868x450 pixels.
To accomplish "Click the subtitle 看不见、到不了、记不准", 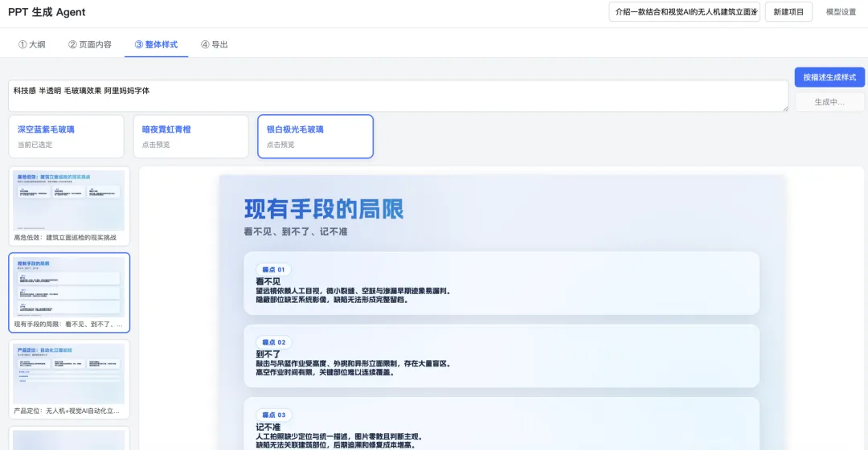I will (296, 231).
